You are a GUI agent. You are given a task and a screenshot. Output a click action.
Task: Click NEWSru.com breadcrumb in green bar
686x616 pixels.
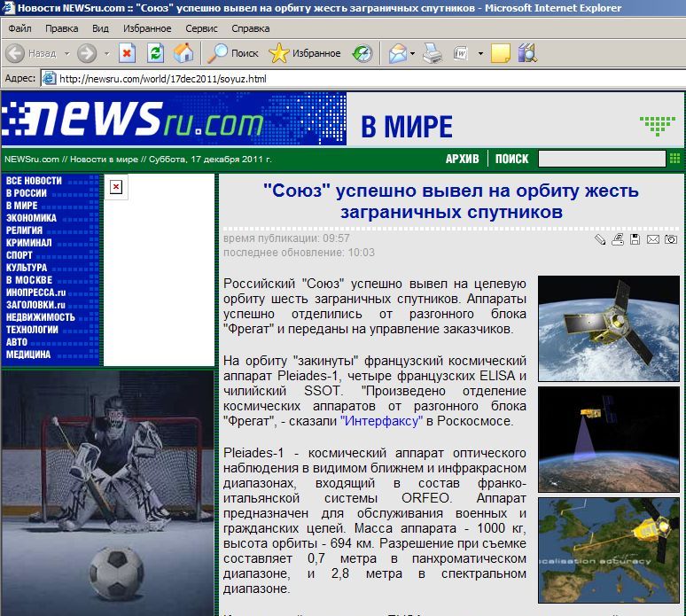tap(32, 160)
